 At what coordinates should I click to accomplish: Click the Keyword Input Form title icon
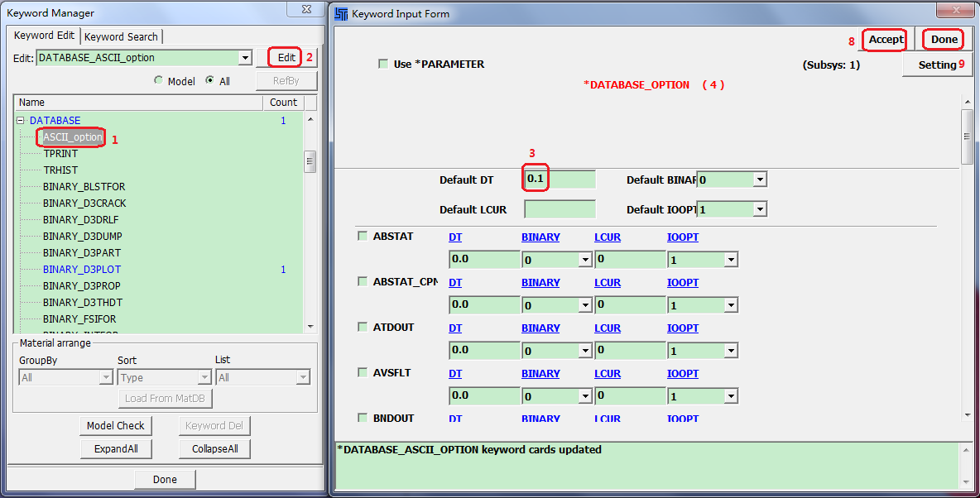[341, 14]
